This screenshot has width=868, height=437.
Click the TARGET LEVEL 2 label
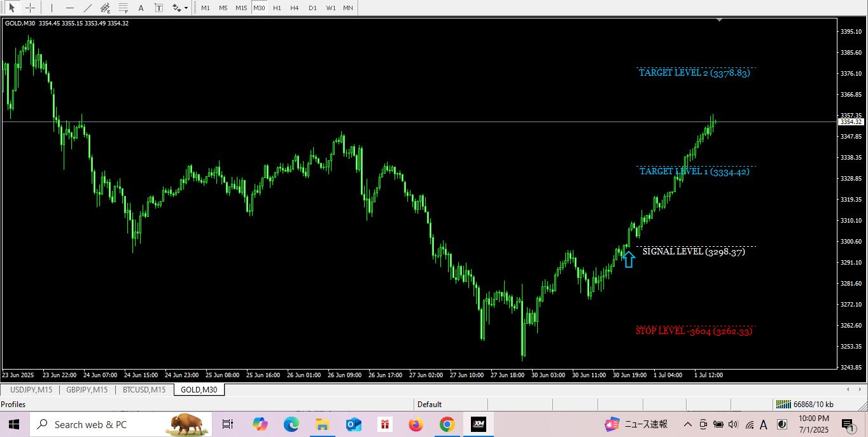point(694,73)
